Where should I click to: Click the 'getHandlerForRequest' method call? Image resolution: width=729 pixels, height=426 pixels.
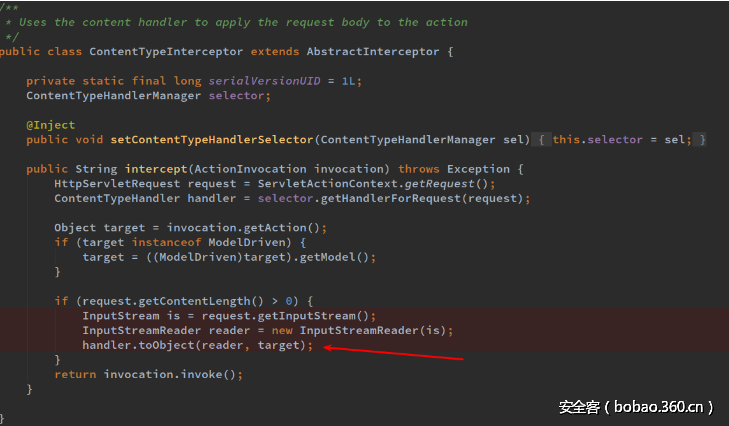[391, 199]
